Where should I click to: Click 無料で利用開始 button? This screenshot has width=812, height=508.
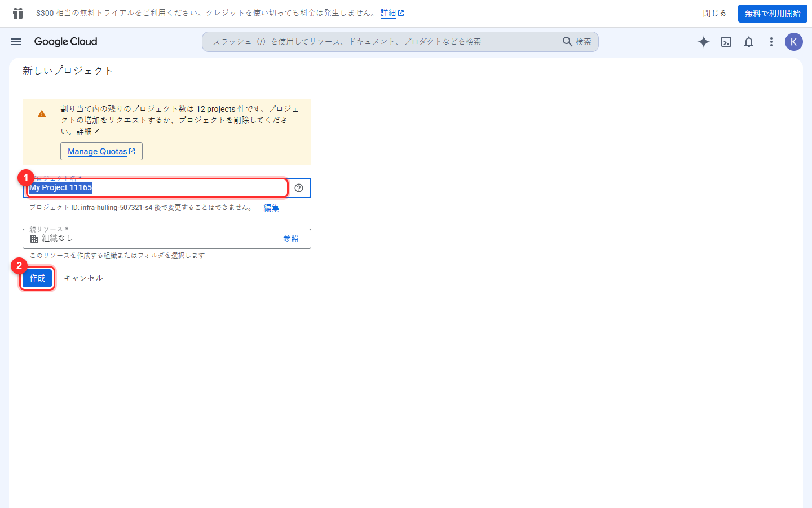click(773, 13)
